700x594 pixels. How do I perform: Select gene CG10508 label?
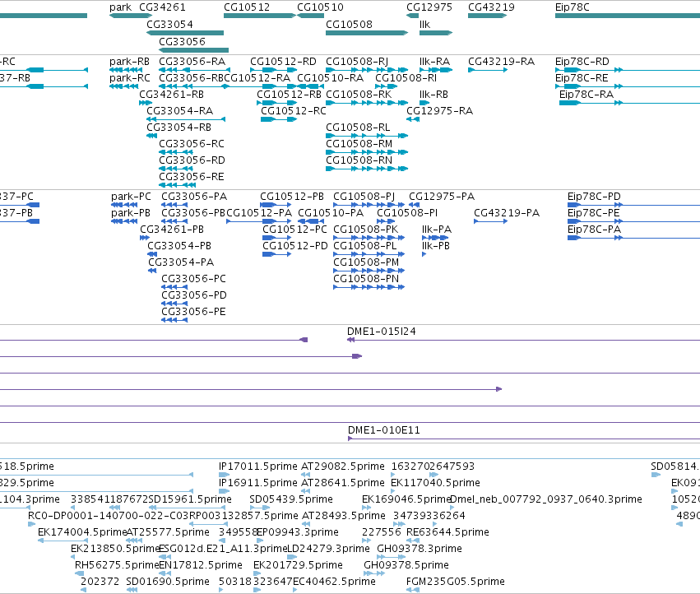pyautogui.click(x=349, y=24)
